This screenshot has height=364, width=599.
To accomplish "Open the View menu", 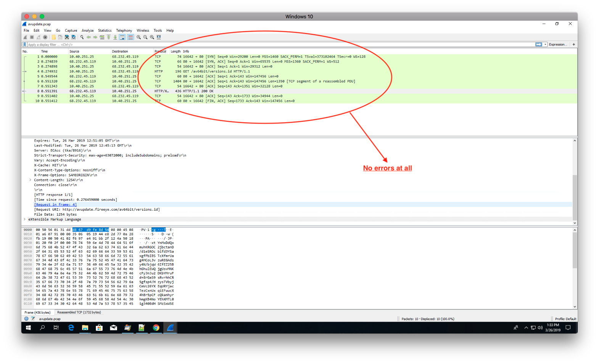I will point(48,31).
